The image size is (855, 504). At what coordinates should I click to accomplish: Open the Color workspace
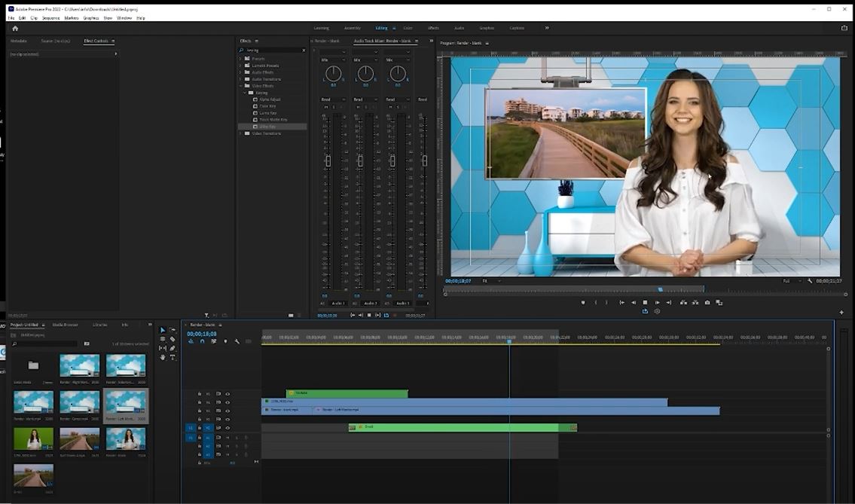click(x=408, y=28)
